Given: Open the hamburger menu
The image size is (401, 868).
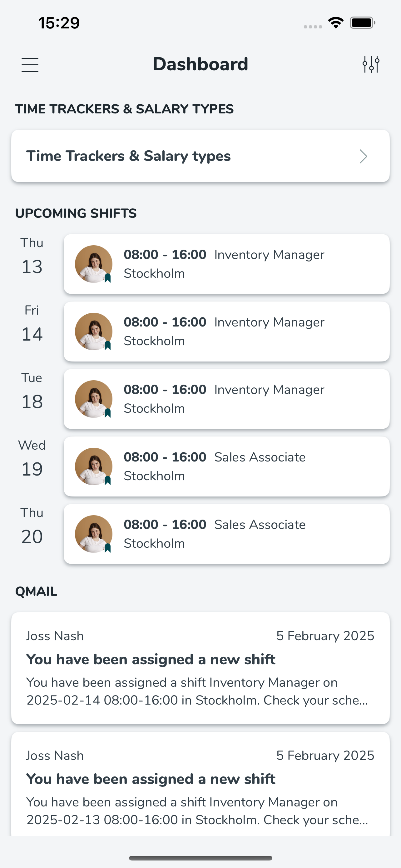Looking at the screenshot, I should coord(30,64).
